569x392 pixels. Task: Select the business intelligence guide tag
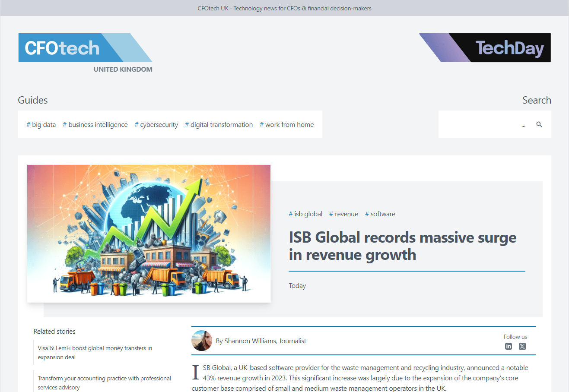(95, 125)
